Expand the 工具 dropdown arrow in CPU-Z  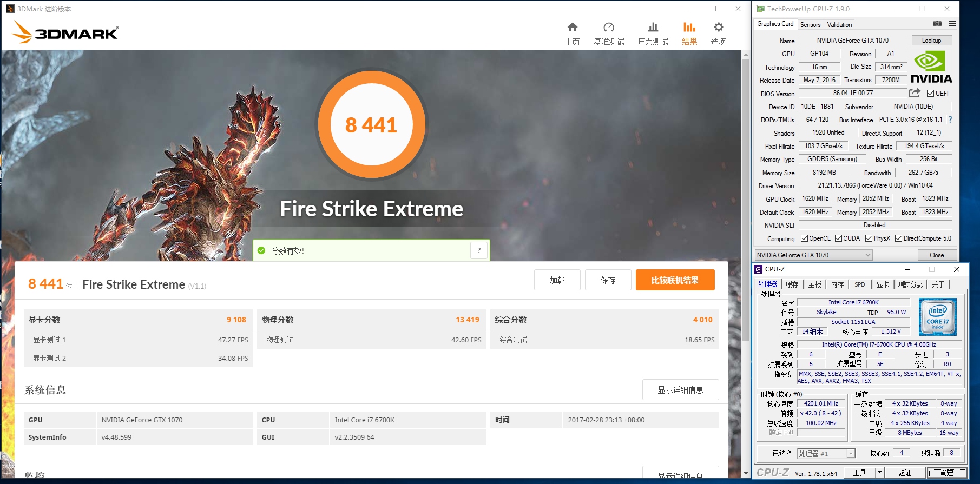point(879,473)
